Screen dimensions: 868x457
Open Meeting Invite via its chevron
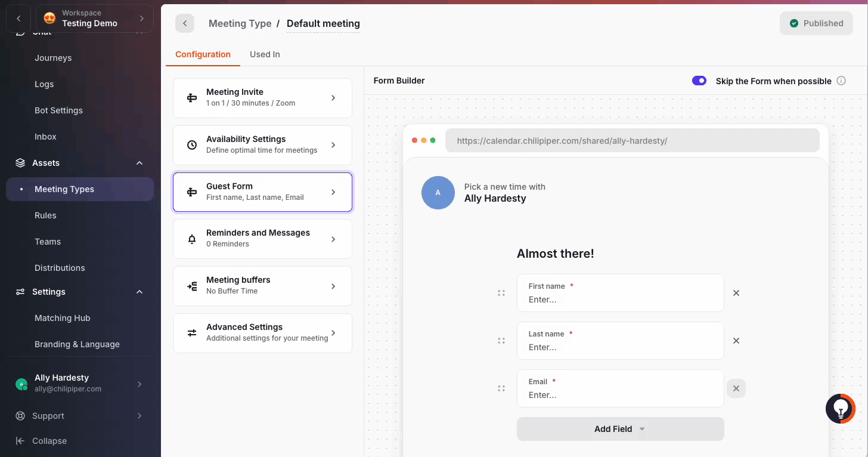[x=333, y=98]
